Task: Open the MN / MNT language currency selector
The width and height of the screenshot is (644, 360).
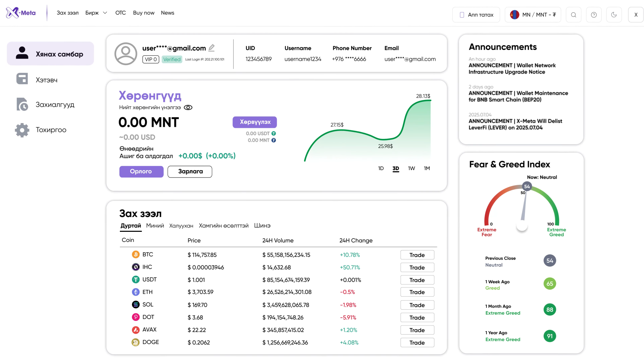Action: click(533, 15)
